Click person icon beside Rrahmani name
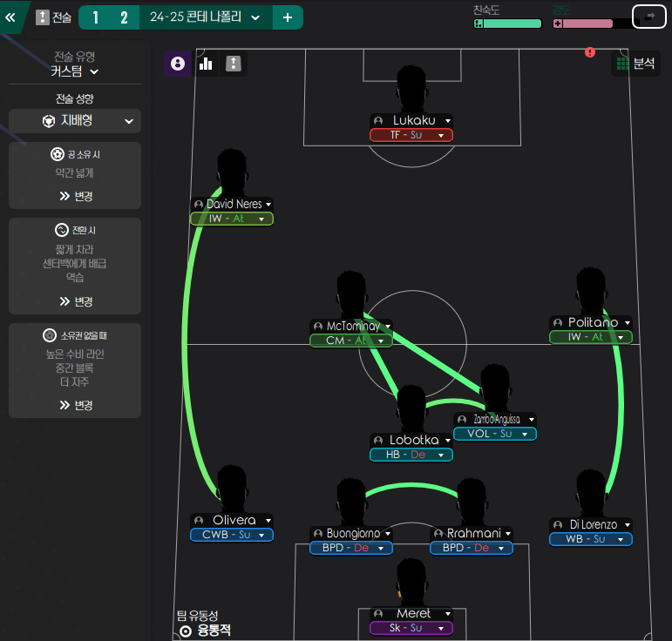 [x=438, y=534]
